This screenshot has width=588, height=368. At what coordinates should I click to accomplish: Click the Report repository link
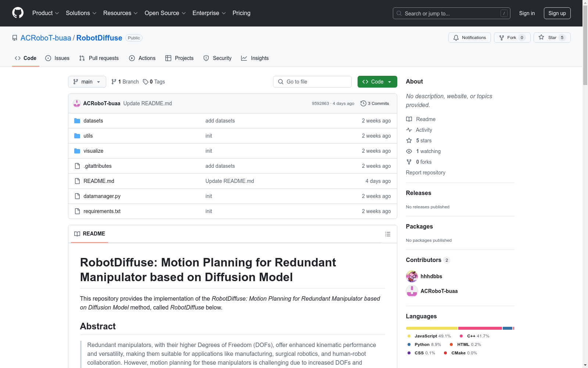coord(426,173)
